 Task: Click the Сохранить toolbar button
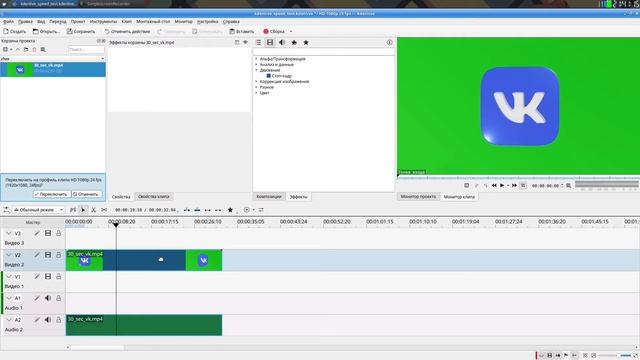81,31
